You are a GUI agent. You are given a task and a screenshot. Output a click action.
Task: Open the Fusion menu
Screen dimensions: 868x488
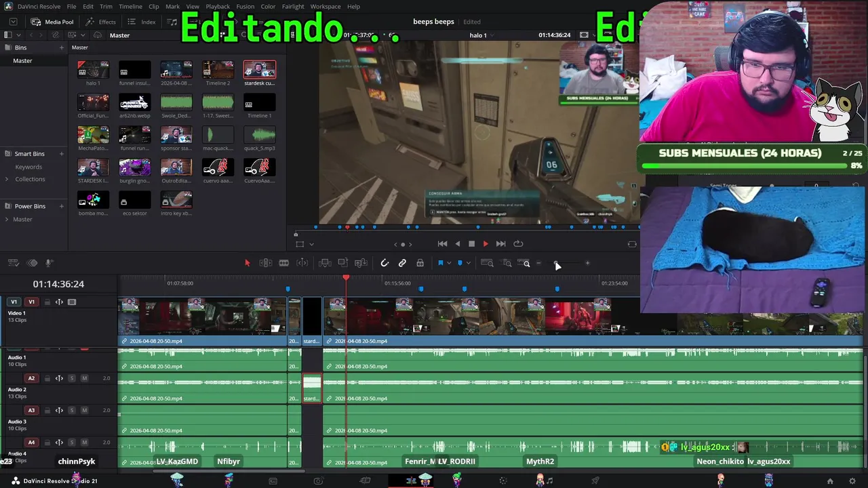[x=245, y=7]
